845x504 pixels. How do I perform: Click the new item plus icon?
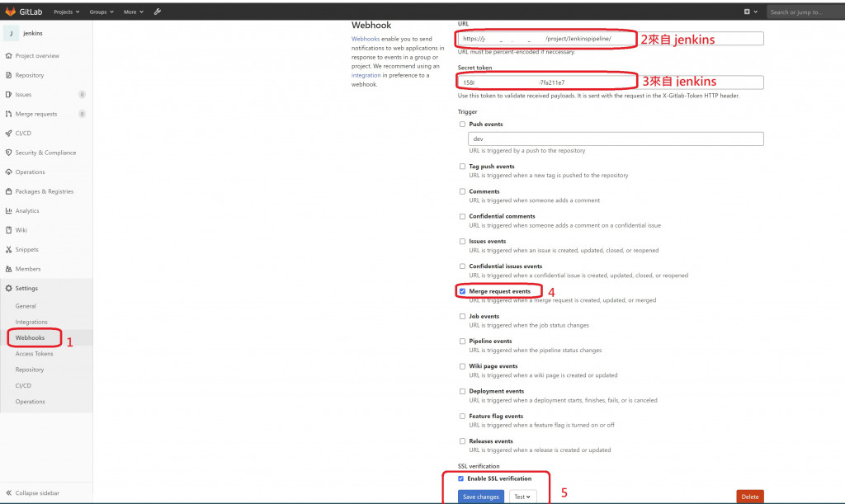[x=747, y=12]
